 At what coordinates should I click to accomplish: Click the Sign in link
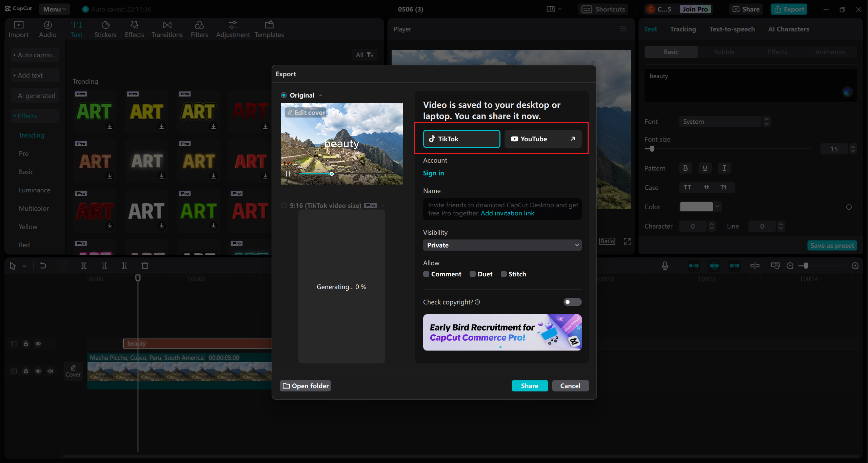coord(433,173)
